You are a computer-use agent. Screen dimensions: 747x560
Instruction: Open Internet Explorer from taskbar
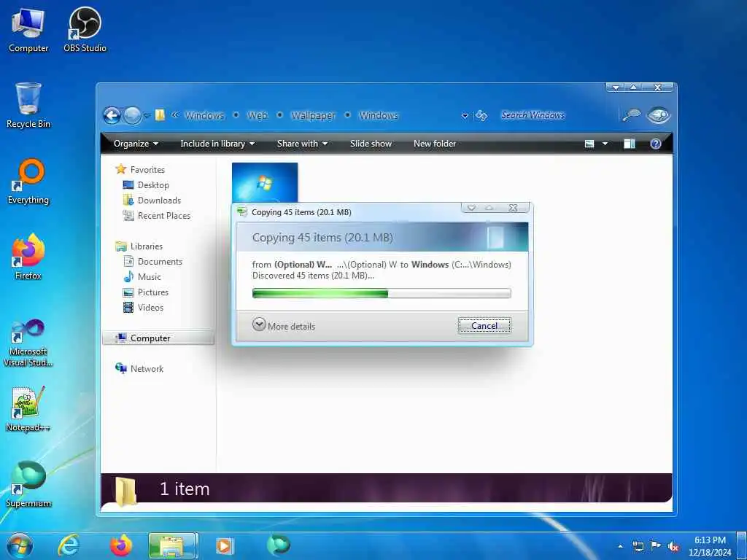click(69, 545)
